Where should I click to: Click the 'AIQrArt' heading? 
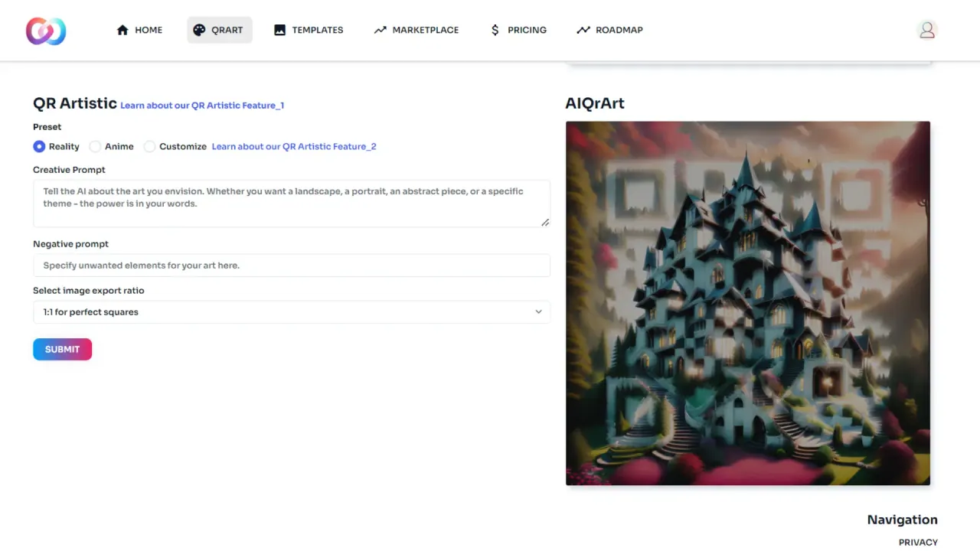coord(595,103)
